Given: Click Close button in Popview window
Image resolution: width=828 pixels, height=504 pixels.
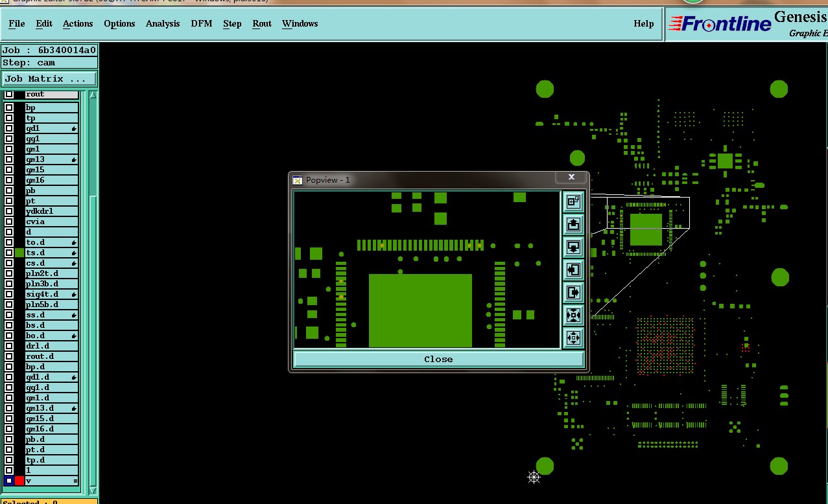Looking at the screenshot, I should point(438,359).
